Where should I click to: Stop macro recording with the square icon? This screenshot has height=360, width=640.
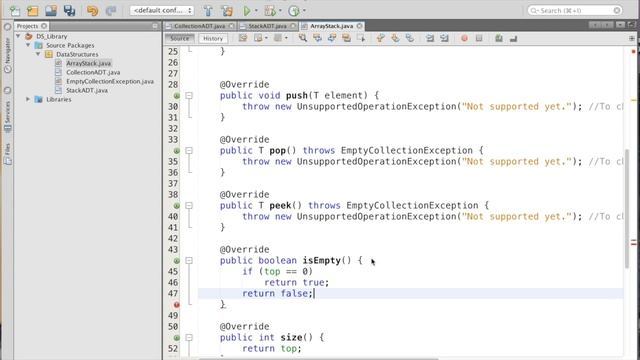coord(479,38)
